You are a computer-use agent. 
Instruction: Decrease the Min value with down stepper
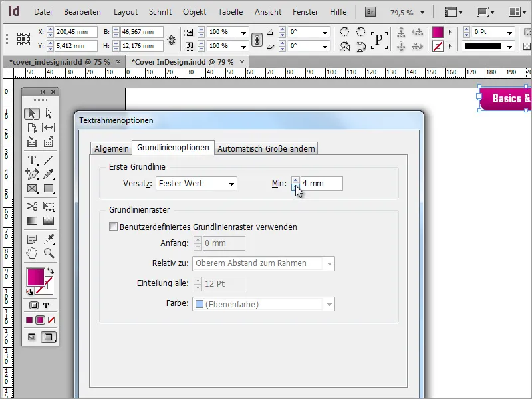pos(295,187)
